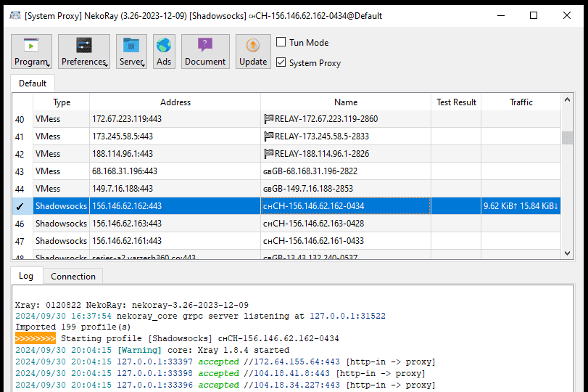588x392 pixels.
Task: Enable the Tun Mode checkbox
Action: (281, 41)
